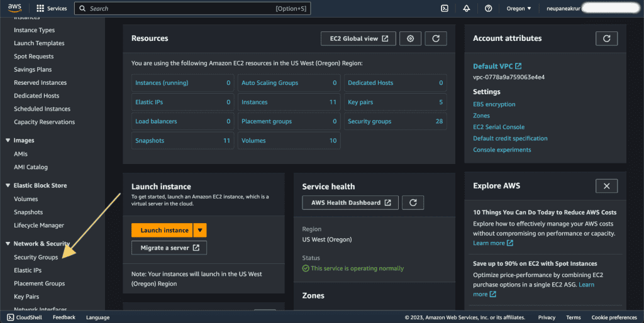Open Dedicated Hosts in the sidebar
This screenshot has width=644, height=323.
click(36, 96)
